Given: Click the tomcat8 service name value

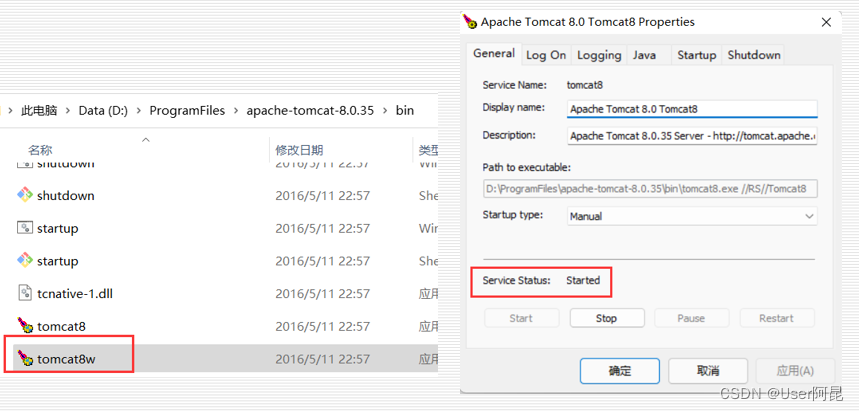Looking at the screenshot, I should [585, 85].
